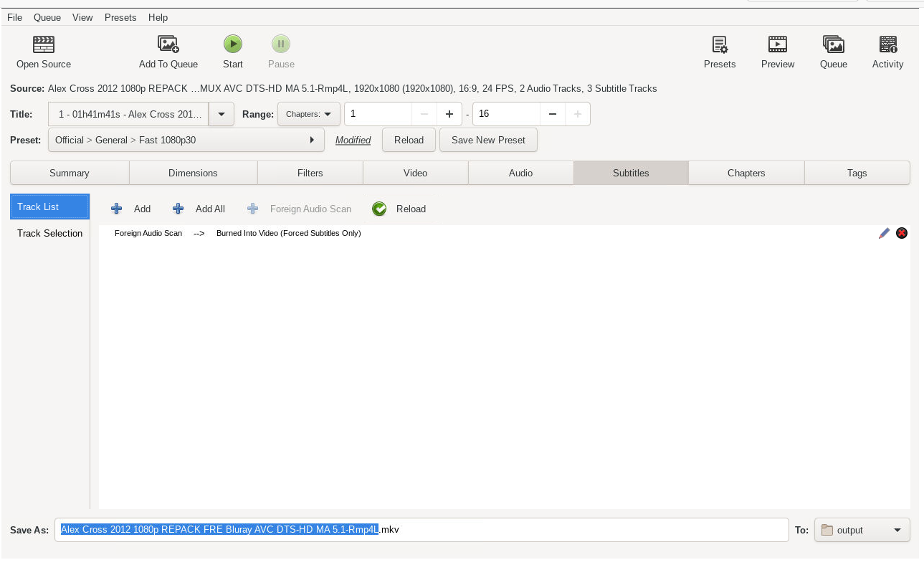Image resolution: width=924 pixels, height=565 pixels.
Task: Open the title selection dropdown
Action: (221, 113)
